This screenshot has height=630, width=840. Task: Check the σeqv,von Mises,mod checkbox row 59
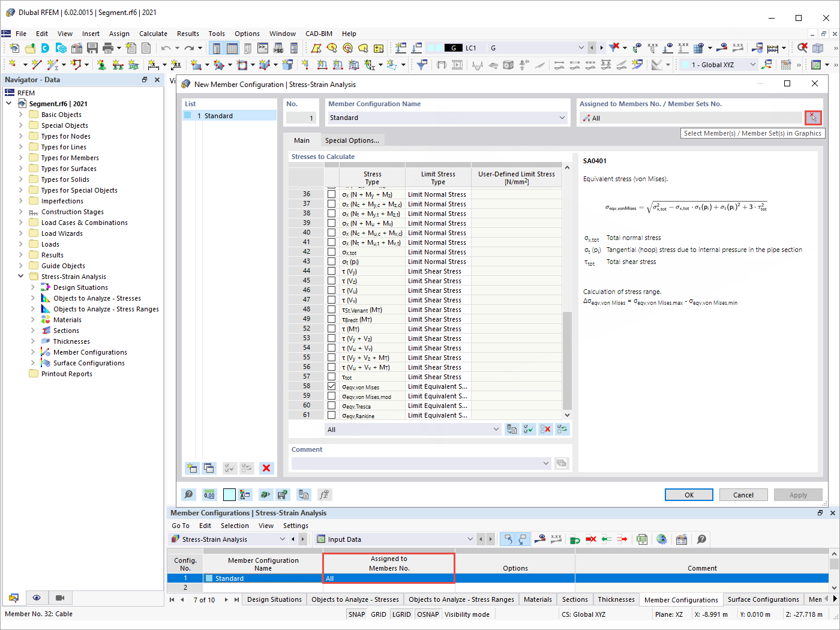[331, 396]
